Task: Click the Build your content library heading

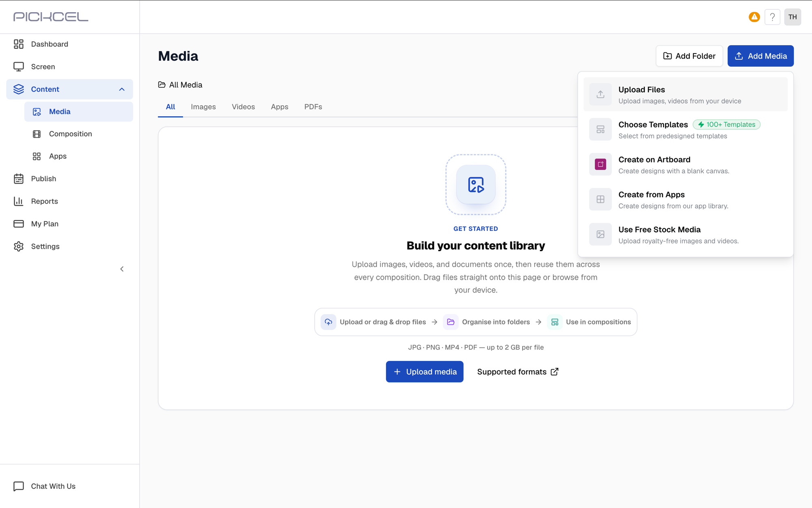Action: tap(475, 245)
